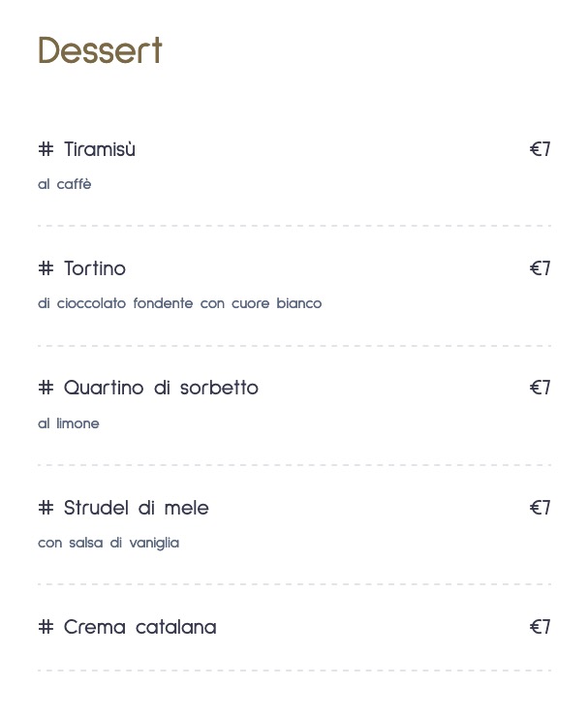Click the €7 price for Strudel di mele
Image resolution: width=588 pixels, height=718 pixels.
coord(540,508)
